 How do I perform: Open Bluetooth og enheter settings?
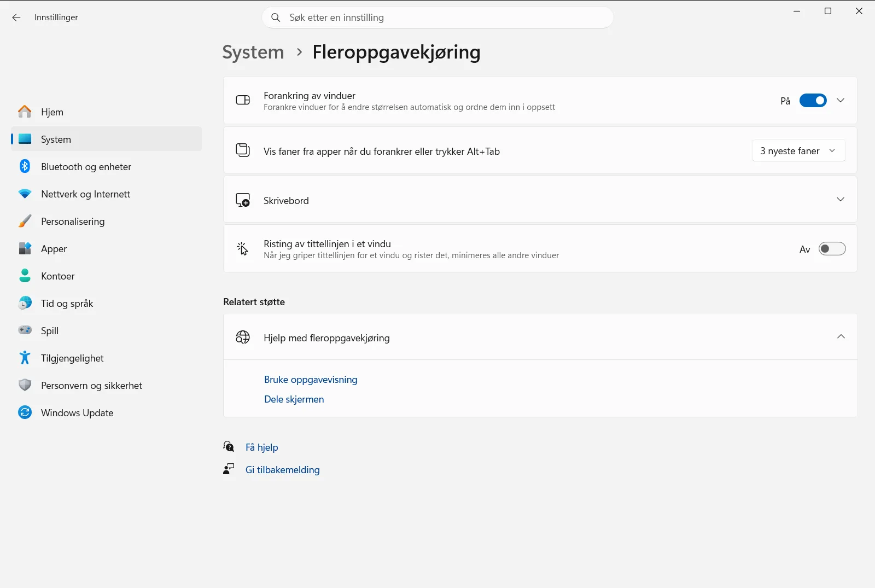[x=107, y=166]
